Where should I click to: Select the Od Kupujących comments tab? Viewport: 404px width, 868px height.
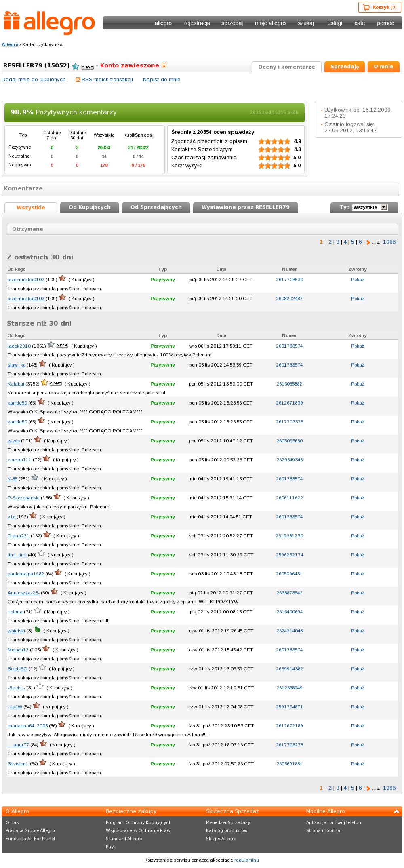pos(90,207)
